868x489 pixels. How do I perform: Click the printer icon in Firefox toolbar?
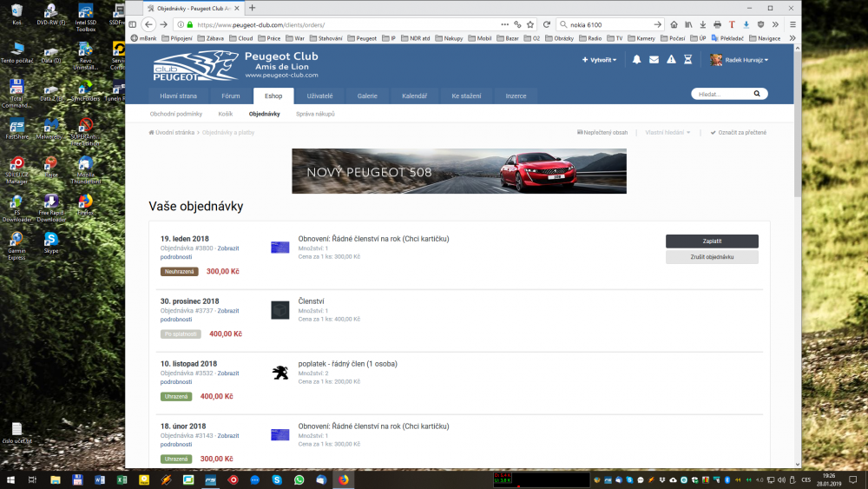point(718,24)
